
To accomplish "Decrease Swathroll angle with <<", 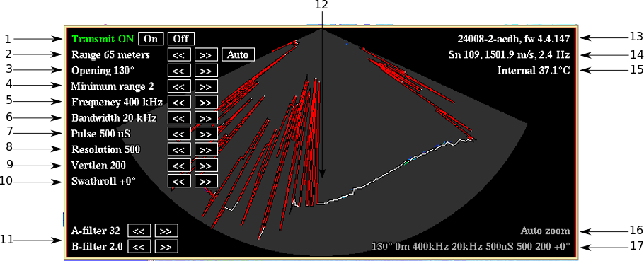I will pyautogui.click(x=179, y=181).
